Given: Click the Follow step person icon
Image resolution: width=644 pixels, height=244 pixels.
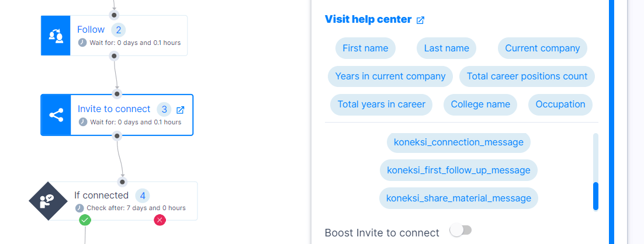Looking at the screenshot, I should (56, 36).
